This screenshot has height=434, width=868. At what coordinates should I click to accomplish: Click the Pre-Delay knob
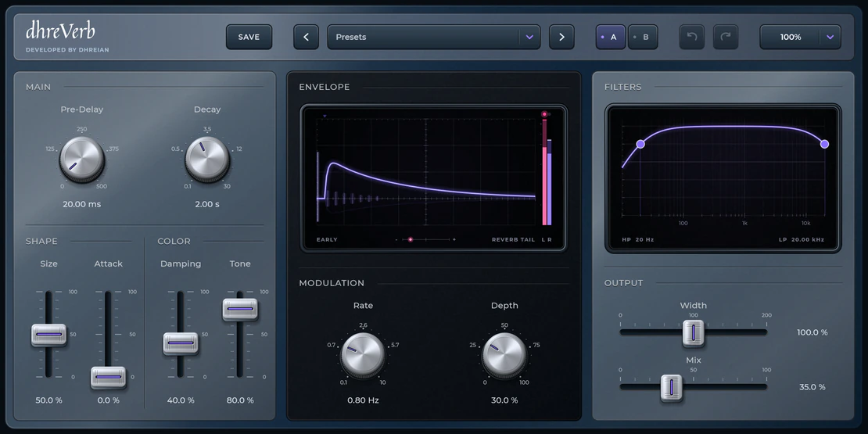tap(82, 159)
